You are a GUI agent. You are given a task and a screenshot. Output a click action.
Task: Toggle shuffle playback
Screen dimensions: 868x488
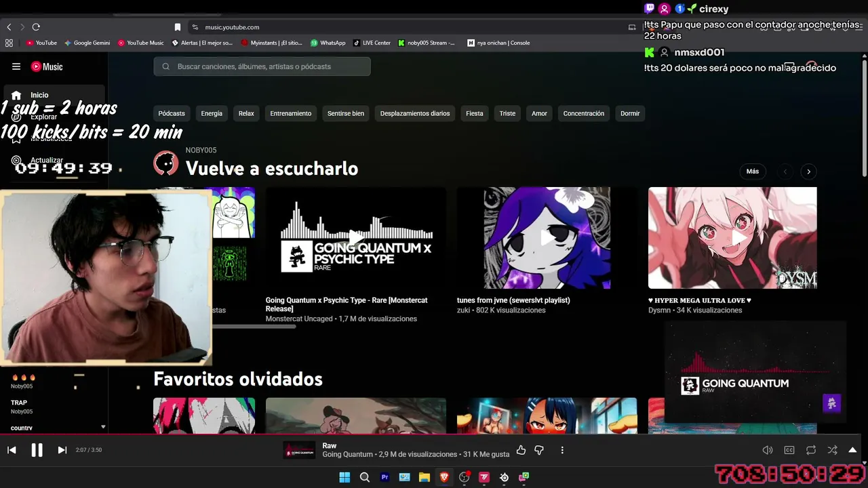(x=833, y=450)
